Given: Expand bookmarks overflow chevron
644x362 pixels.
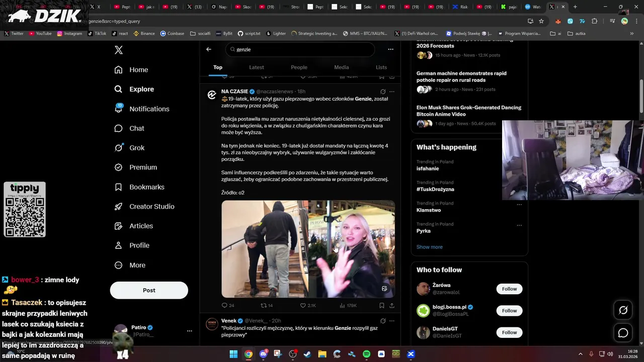Looking at the screenshot, I should (632, 33).
